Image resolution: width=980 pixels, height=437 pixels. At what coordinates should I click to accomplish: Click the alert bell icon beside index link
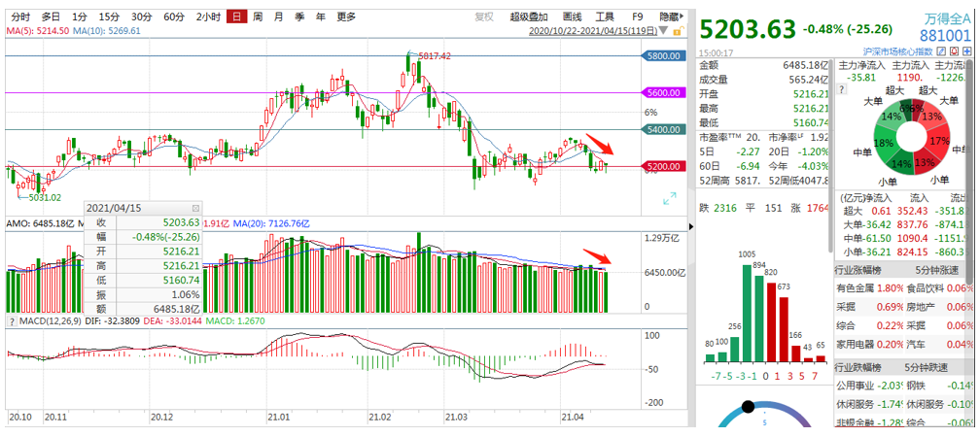pos(952,51)
